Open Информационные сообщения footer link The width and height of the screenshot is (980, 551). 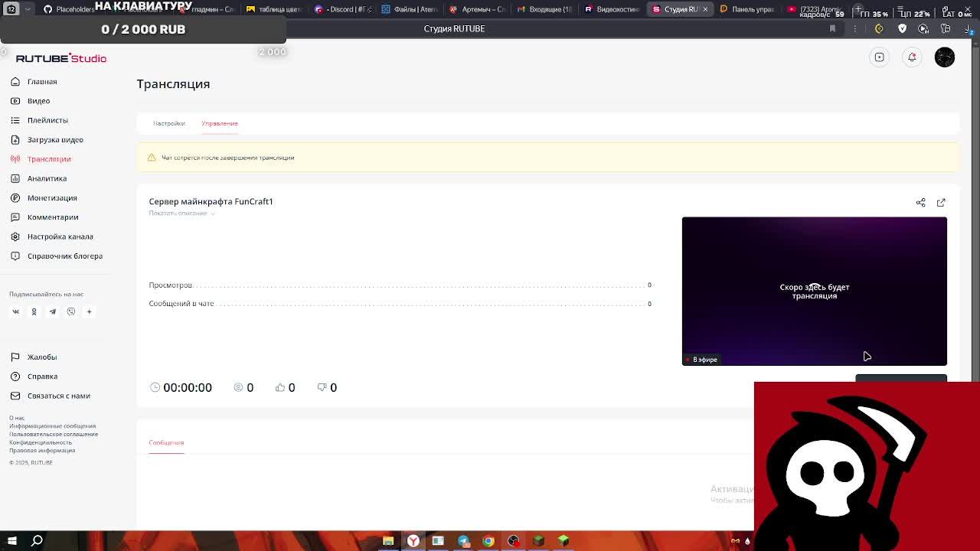coord(52,426)
